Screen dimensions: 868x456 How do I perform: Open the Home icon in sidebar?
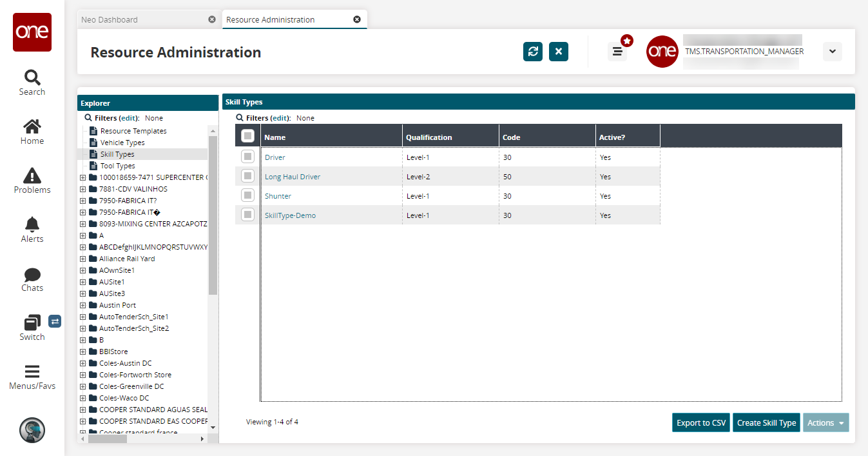pos(32,126)
